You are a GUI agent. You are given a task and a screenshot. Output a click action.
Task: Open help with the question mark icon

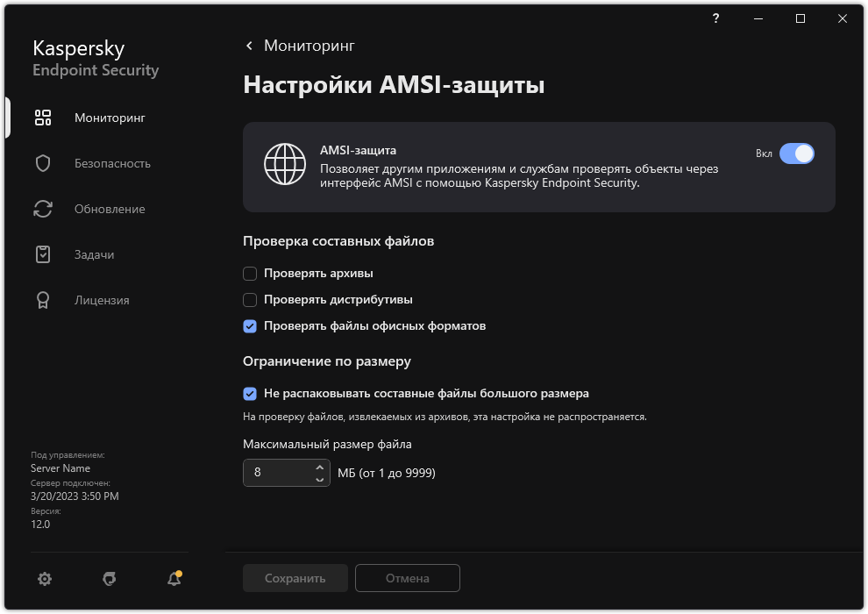[x=715, y=18]
